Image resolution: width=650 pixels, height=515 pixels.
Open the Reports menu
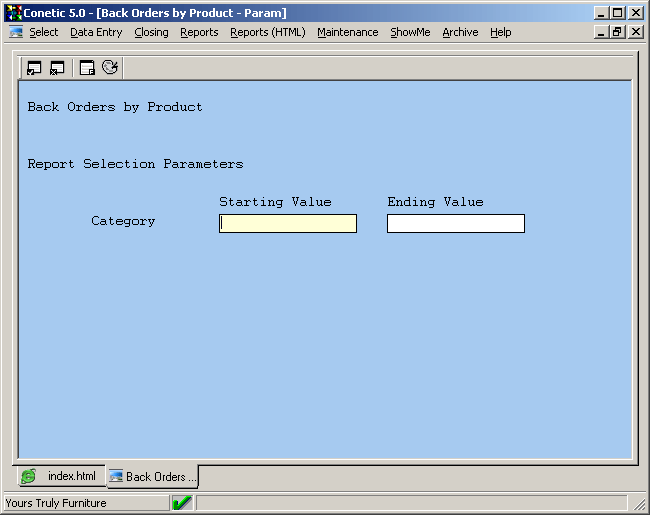[199, 32]
